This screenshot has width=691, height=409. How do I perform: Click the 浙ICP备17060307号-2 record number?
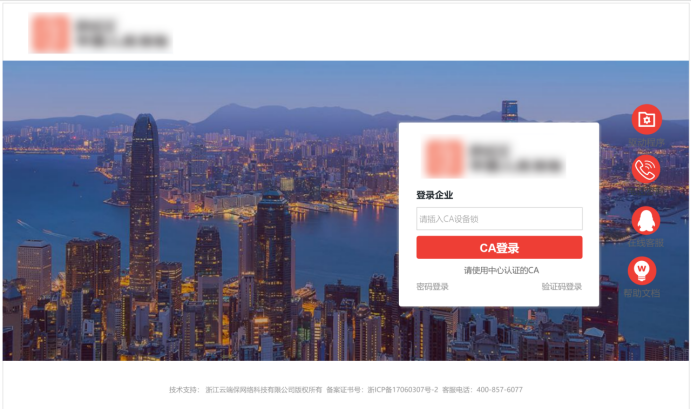click(x=403, y=390)
